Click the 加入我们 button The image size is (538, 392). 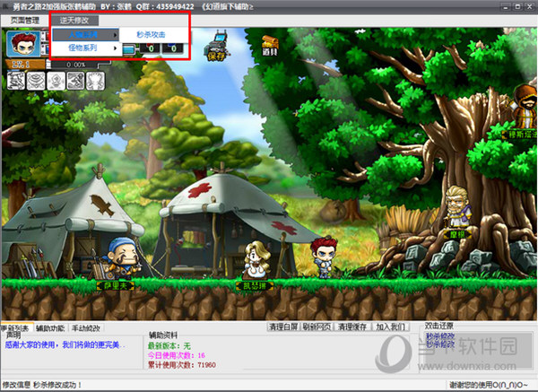(390, 327)
